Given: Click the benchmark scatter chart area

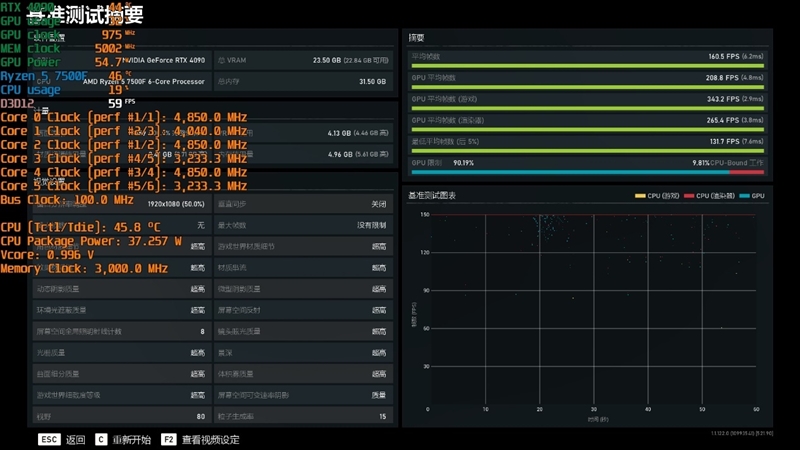Looking at the screenshot, I should [592, 311].
